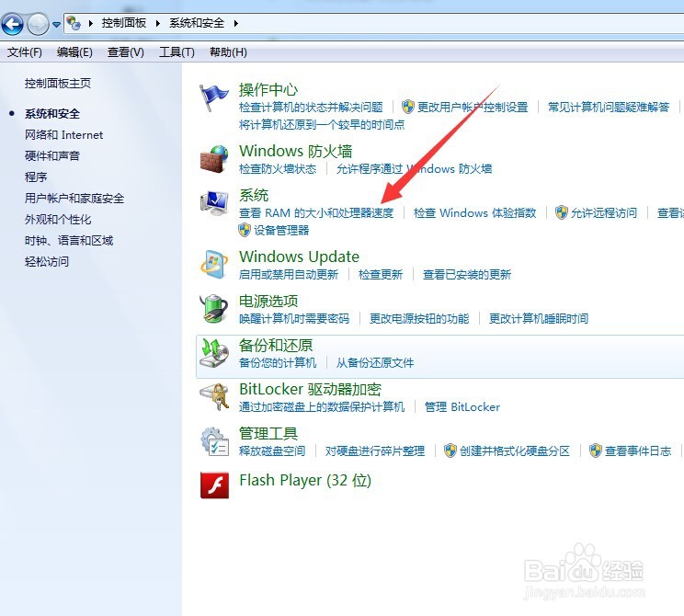Click the Control Panel icon in address bar
This screenshot has height=616, width=684.
(x=74, y=23)
